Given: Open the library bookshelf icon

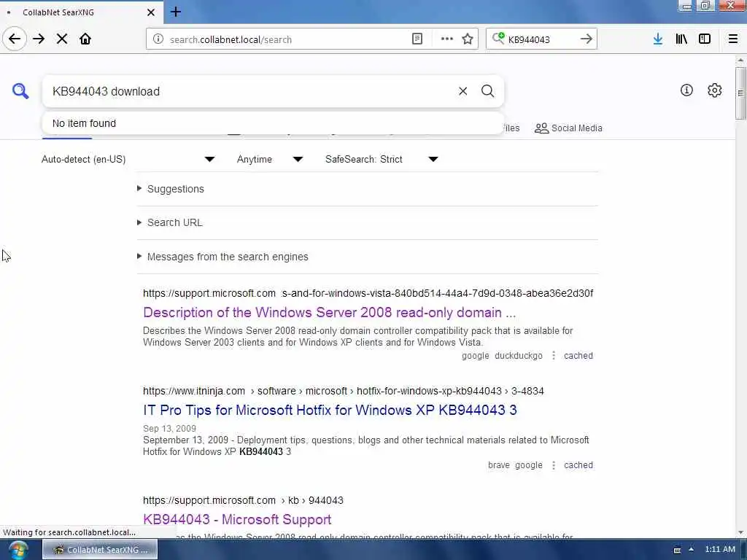Looking at the screenshot, I should (681, 39).
